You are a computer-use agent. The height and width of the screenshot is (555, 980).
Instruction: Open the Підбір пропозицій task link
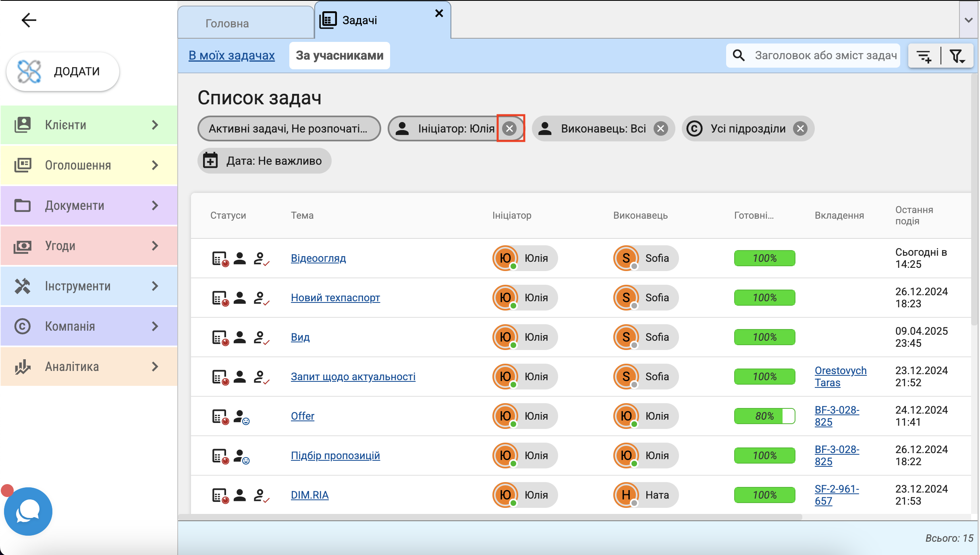(x=335, y=456)
